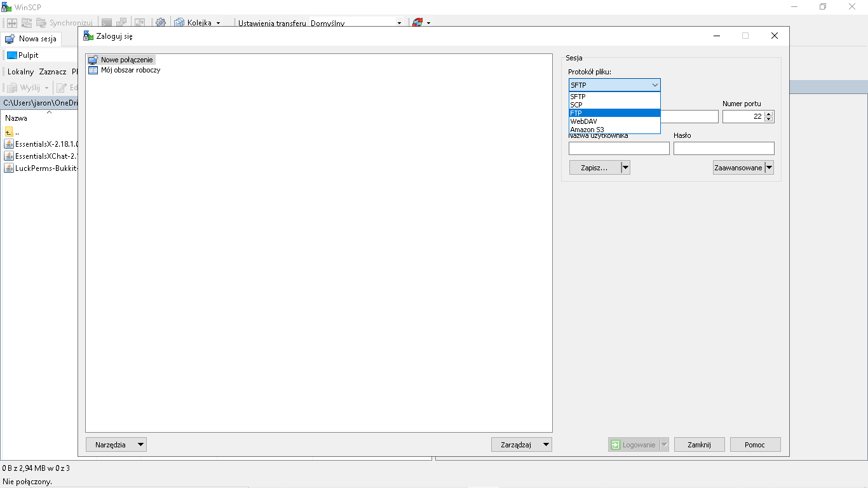Collapse the SFTP protocol combo box
The height and width of the screenshot is (488, 868).
tap(654, 85)
